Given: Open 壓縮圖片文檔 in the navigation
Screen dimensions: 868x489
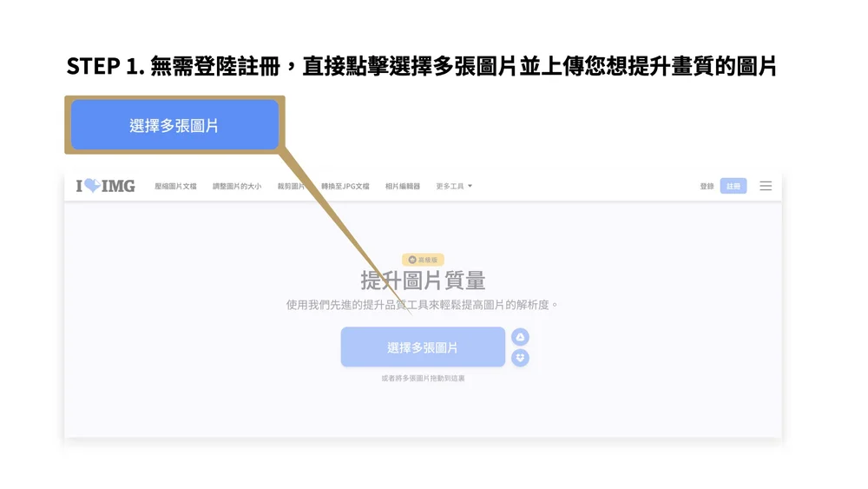Looking at the screenshot, I should tap(175, 186).
